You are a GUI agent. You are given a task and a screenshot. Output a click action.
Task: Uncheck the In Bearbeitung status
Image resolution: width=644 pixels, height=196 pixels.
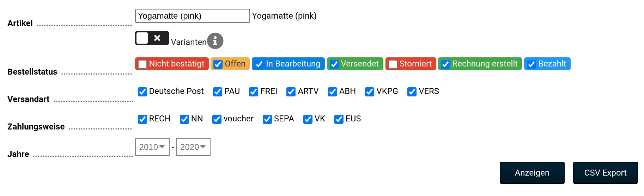tap(259, 64)
